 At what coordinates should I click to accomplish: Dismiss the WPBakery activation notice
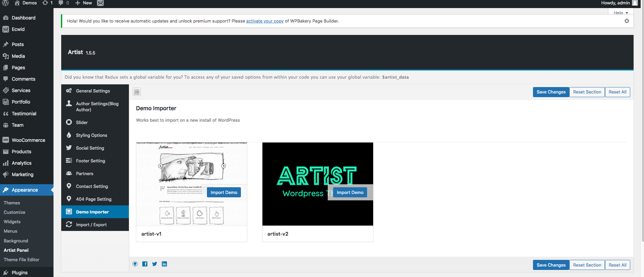coord(627,21)
